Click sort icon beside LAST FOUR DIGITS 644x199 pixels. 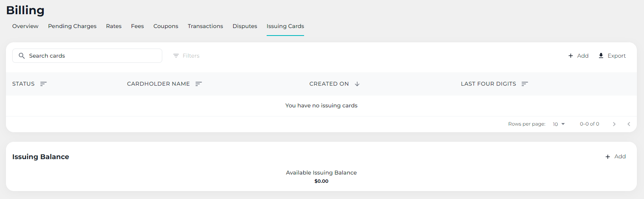524,84
